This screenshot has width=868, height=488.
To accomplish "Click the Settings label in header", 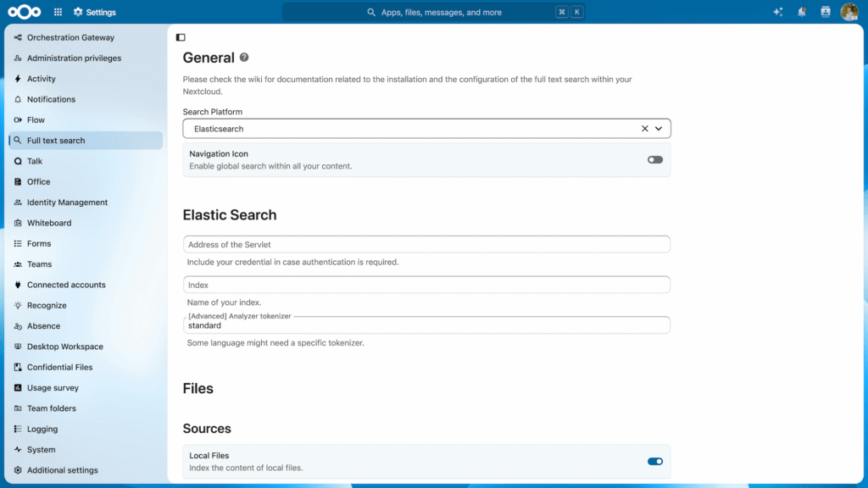I will [x=101, y=12].
